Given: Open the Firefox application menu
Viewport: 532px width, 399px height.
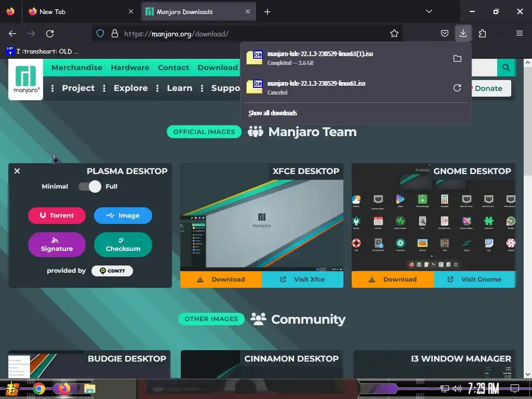Looking at the screenshot, I should pos(519,33).
